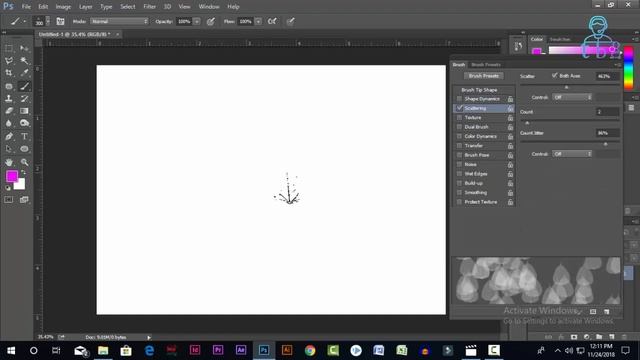
Task: Select the Magic Wand tool
Action: click(x=24, y=61)
